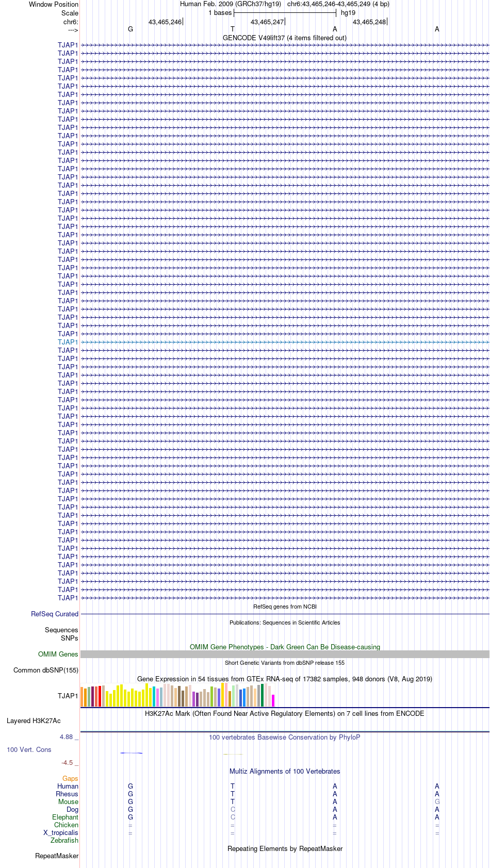The height and width of the screenshot is (868, 490).
Task: Click the G base in the sequence ruler
Action: (130, 29)
